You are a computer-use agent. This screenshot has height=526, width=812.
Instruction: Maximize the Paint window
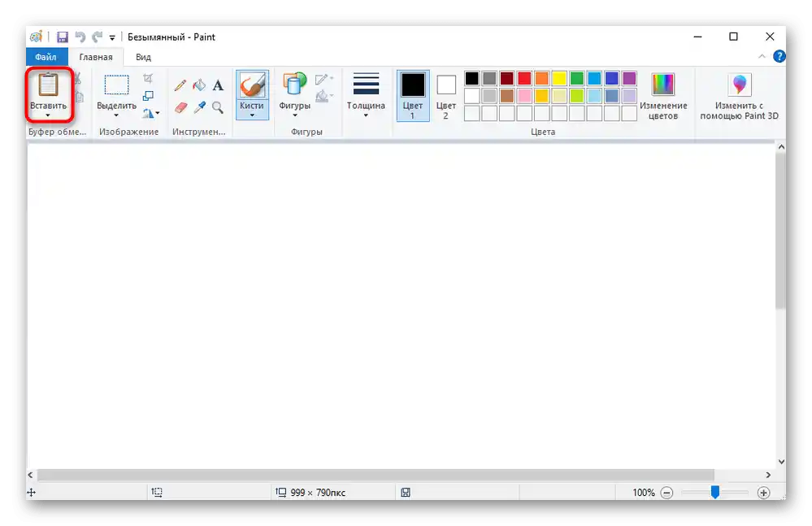pyautogui.click(x=733, y=37)
